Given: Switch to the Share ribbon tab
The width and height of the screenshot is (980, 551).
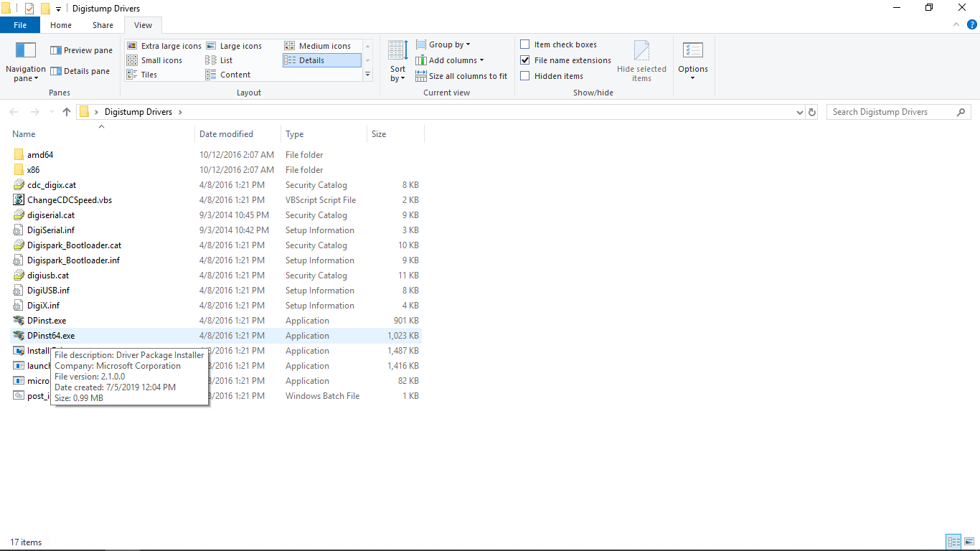Looking at the screenshot, I should click(102, 24).
